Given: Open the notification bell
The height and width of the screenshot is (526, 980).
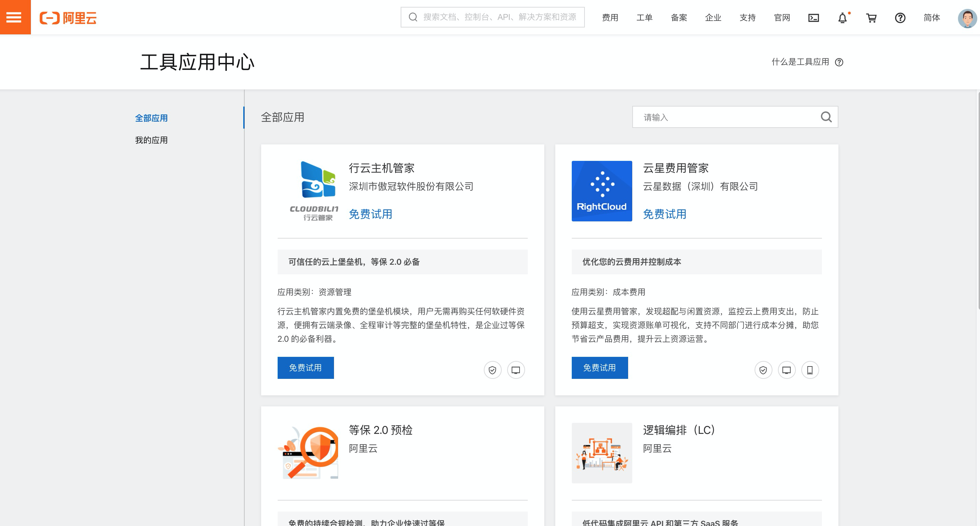Looking at the screenshot, I should coord(843,18).
